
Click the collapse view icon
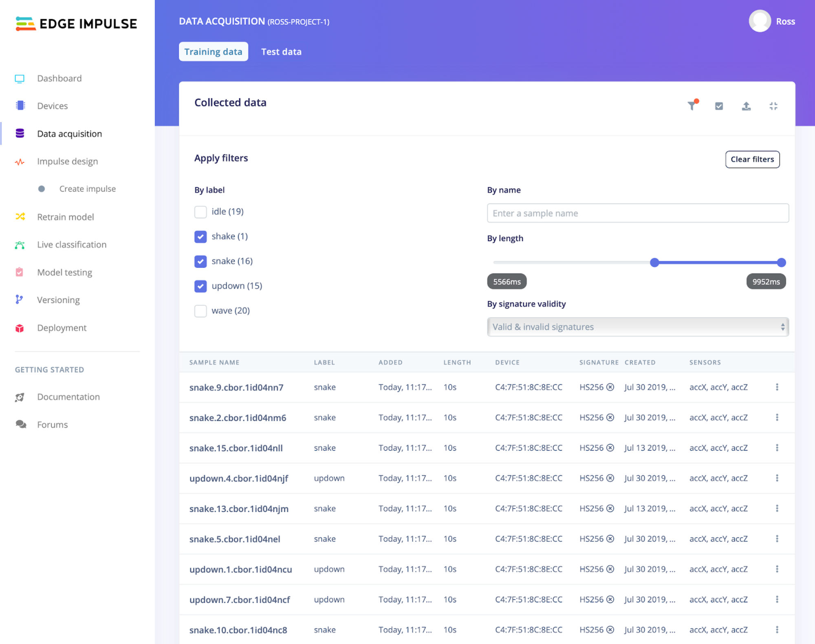pos(773,106)
